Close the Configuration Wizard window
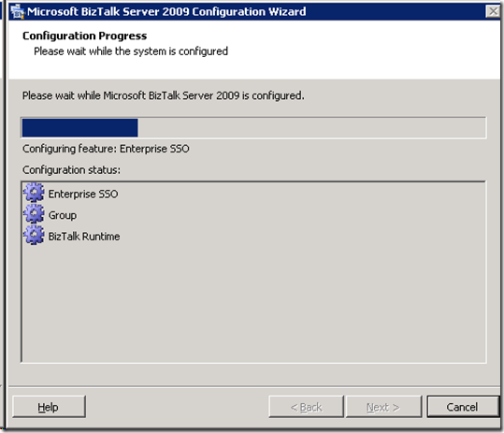 click(x=493, y=11)
